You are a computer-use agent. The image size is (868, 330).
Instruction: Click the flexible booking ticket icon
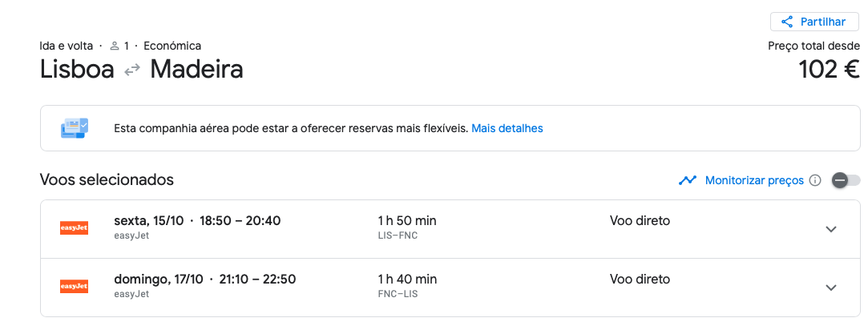74,128
